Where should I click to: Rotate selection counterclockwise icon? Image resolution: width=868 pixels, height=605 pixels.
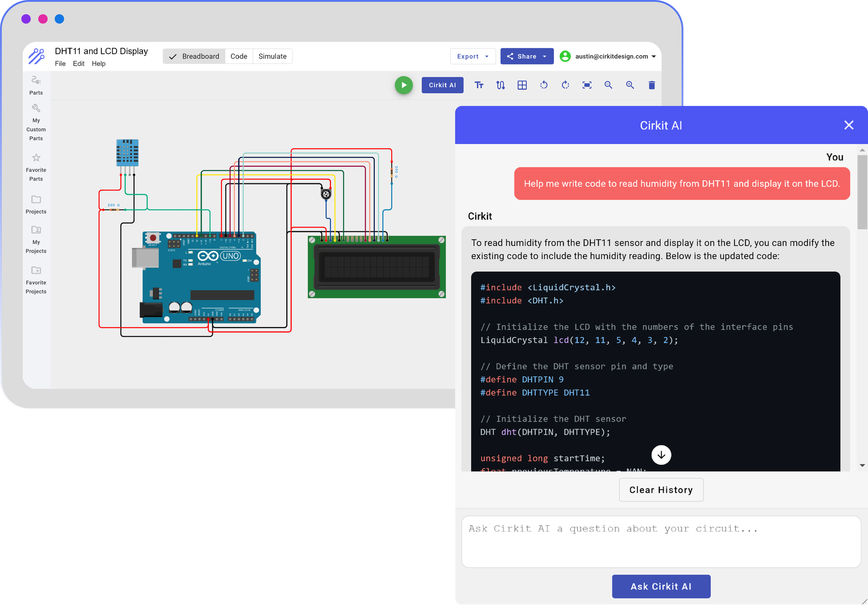[544, 85]
